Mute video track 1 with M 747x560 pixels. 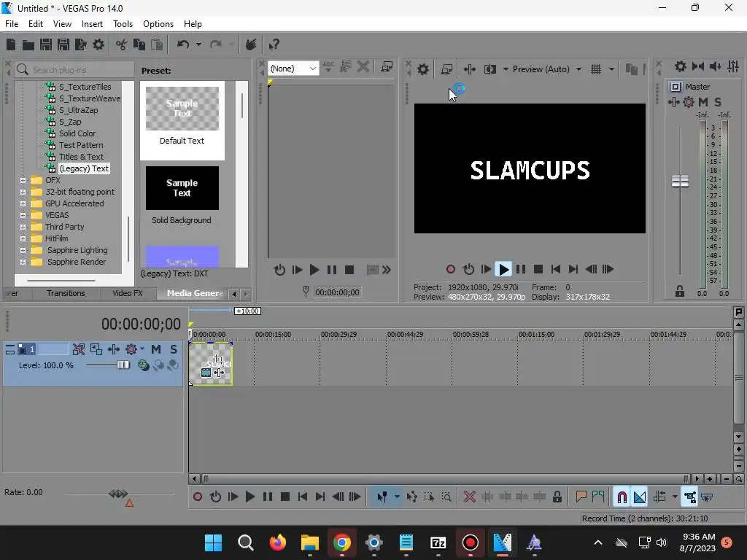click(156, 349)
